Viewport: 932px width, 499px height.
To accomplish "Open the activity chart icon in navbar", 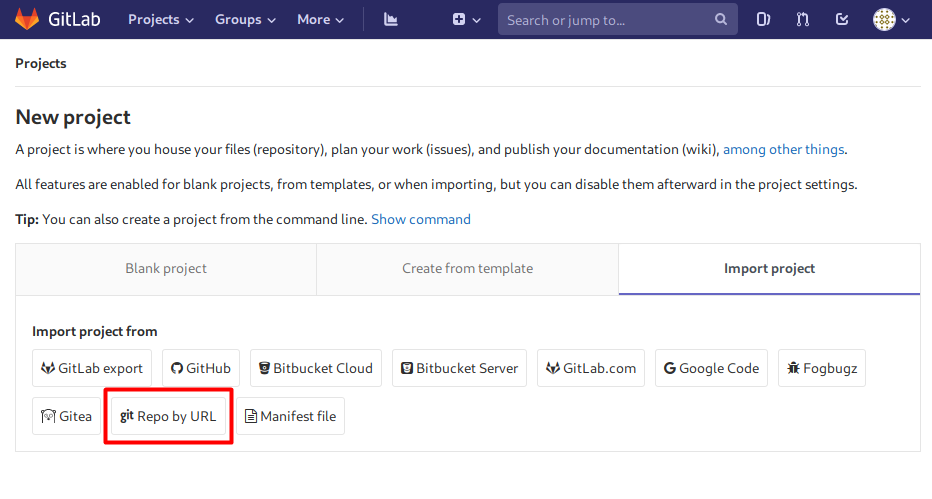I will (391, 19).
